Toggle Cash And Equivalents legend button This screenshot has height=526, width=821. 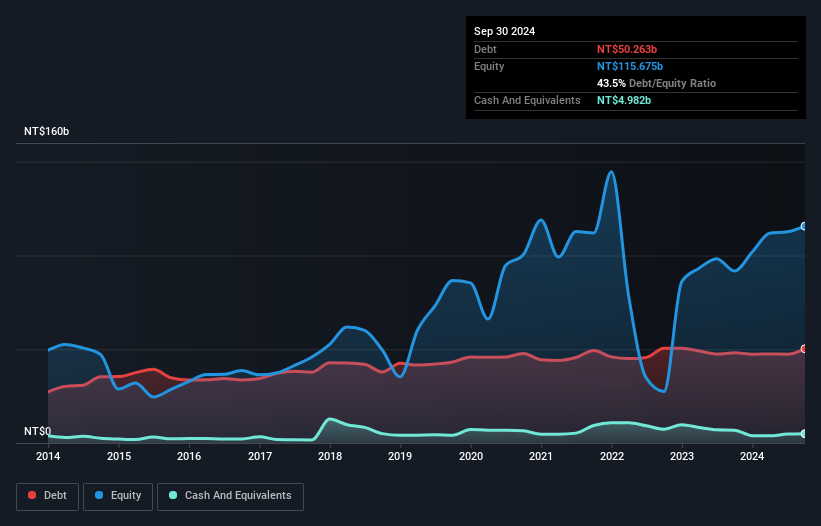pos(230,496)
